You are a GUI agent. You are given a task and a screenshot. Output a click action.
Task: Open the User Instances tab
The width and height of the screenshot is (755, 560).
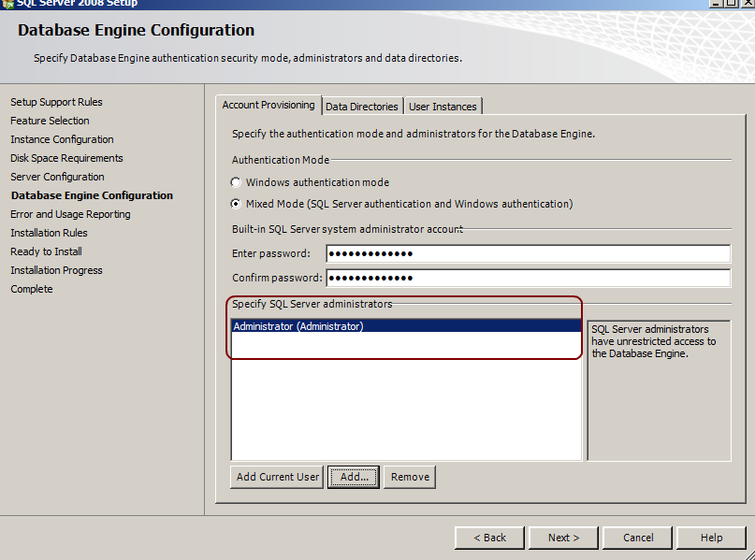pyautogui.click(x=443, y=107)
